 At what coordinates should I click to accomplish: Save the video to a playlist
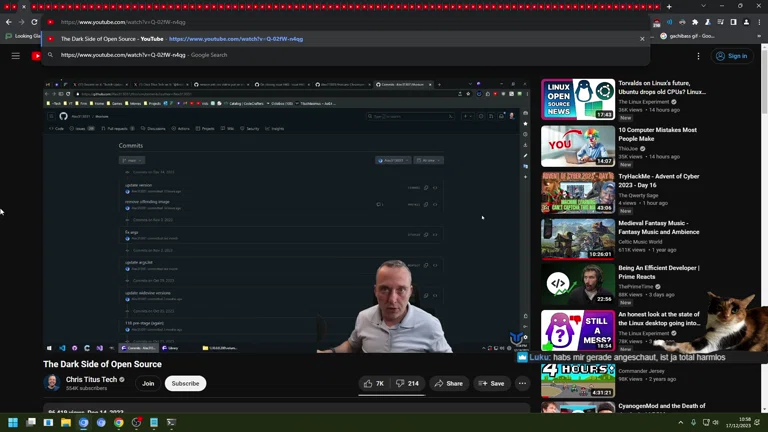(491, 384)
